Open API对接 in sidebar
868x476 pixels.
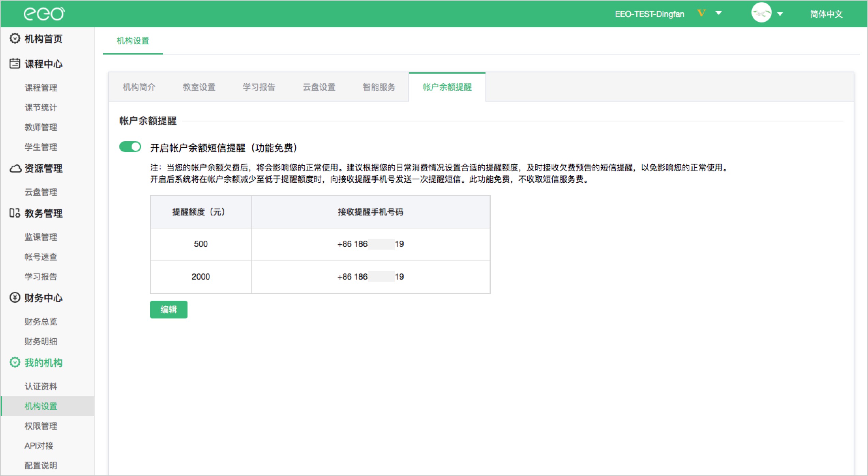point(39,446)
